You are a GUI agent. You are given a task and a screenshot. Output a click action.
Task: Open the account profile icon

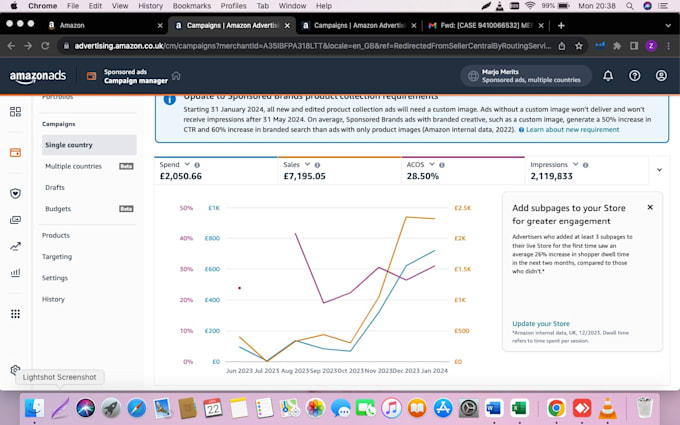[661, 76]
